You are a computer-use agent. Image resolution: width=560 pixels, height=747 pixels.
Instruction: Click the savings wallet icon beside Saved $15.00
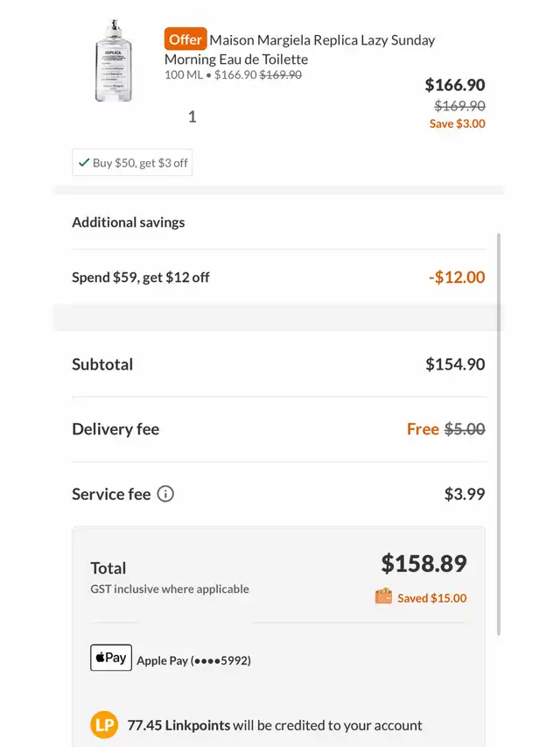pyautogui.click(x=383, y=596)
